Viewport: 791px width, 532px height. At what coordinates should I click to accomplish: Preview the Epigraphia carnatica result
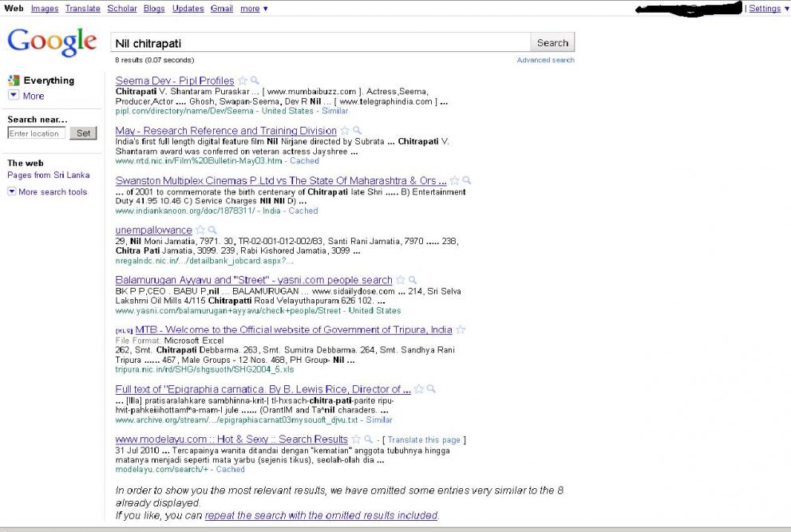coord(431,388)
